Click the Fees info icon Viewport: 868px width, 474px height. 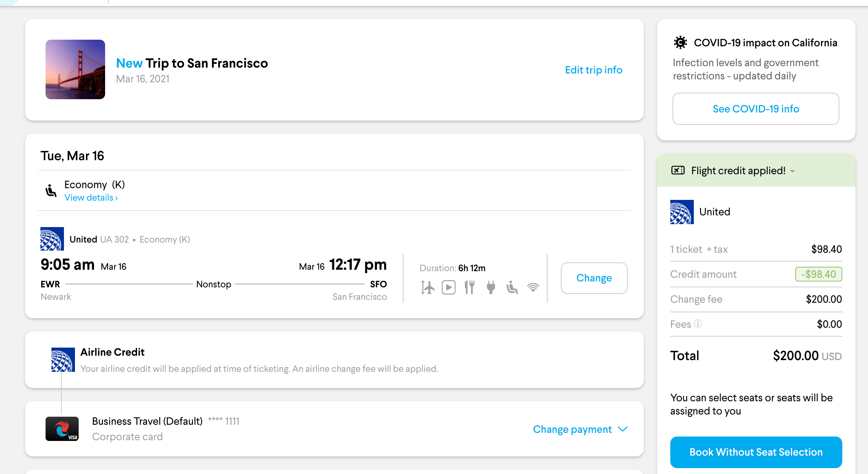(698, 323)
